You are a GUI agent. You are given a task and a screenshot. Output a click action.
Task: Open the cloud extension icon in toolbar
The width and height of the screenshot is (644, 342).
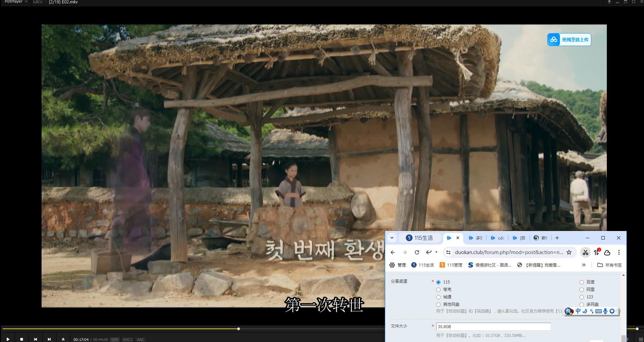(x=607, y=252)
